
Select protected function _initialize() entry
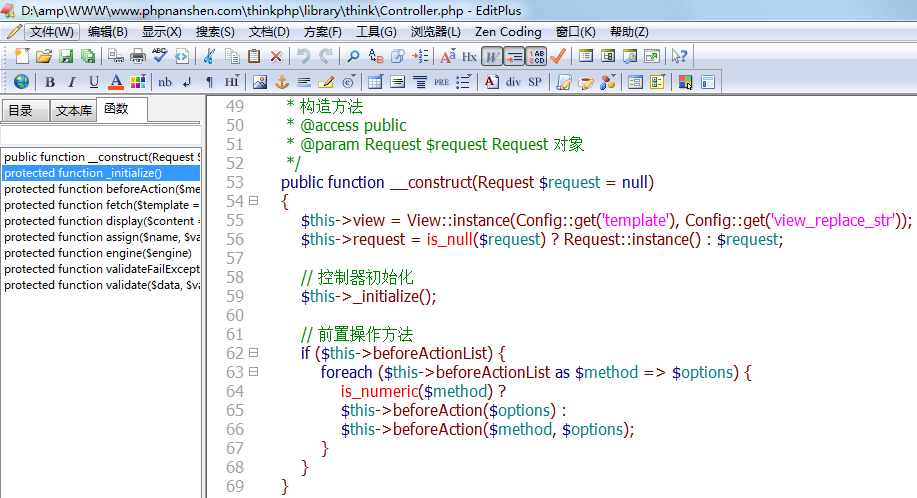(101, 173)
